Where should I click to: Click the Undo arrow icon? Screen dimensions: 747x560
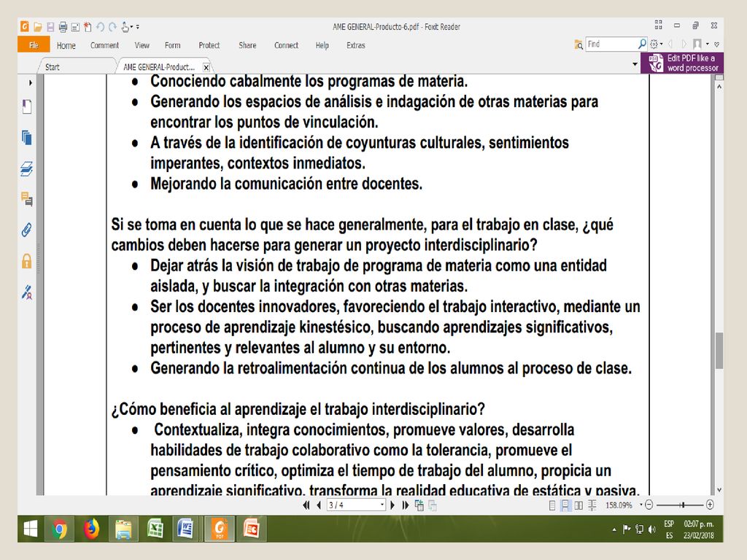pyautogui.click(x=101, y=27)
